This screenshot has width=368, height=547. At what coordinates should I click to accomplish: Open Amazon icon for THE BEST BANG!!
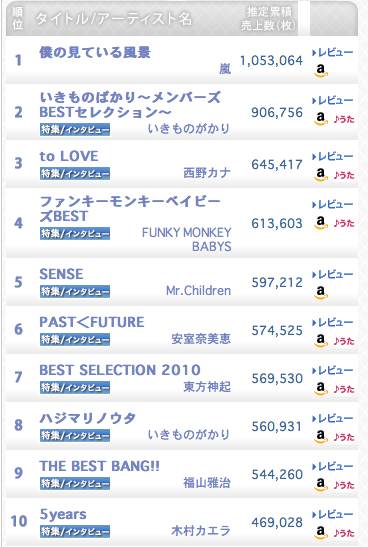[321, 484]
